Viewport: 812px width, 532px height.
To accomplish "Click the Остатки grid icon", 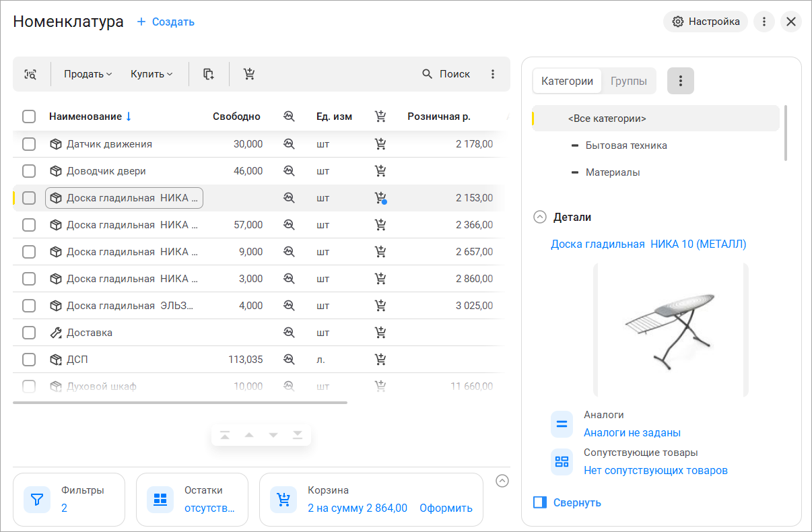I will [x=160, y=500].
